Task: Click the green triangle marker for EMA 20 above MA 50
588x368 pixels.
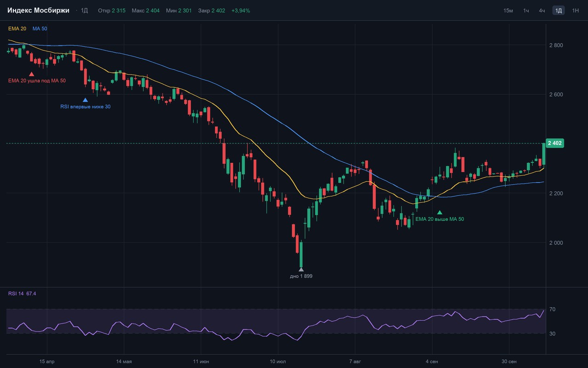Action: click(x=440, y=212)
